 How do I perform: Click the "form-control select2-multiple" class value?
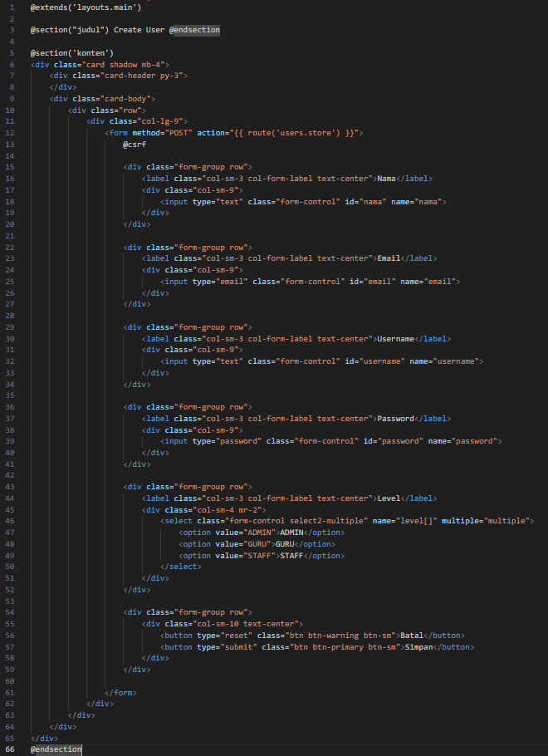[x=296, y=521]
